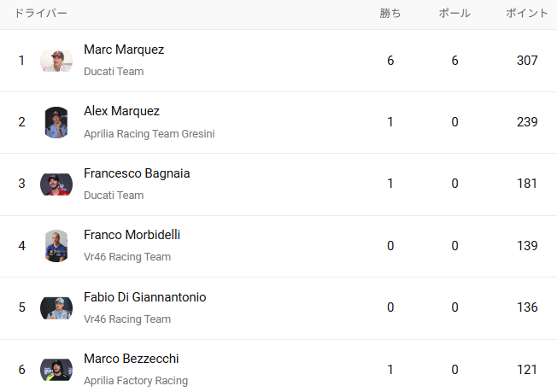Click Aprilia Racing Team Gresini team label
Image resolution: width=557 pixels, height=392 pixels.
[x=149, y=133]
